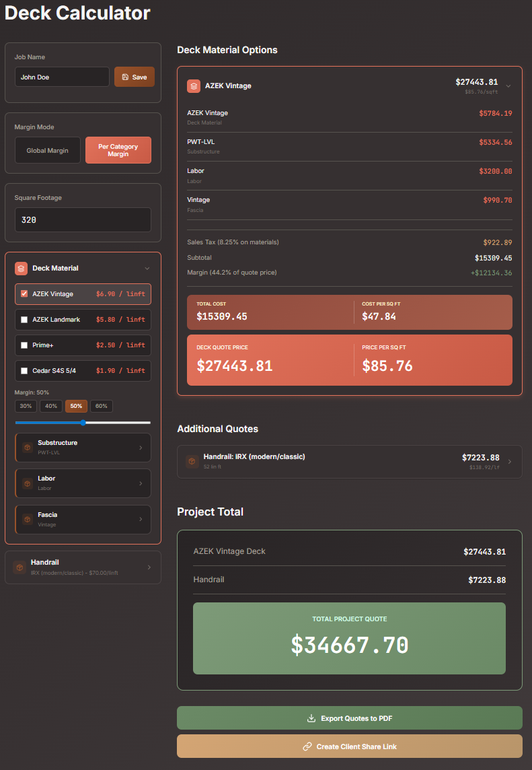Expand the Labor row chevron
The width and height of the screenshot is (532, 770).
[x=141, y=483]
